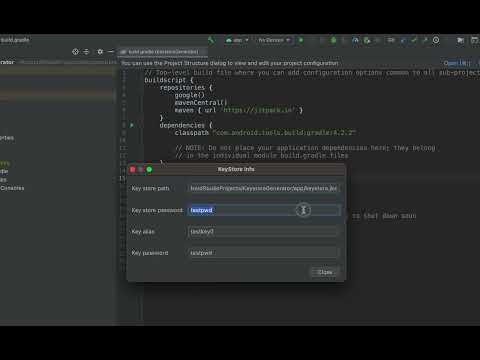Click the jitpack.io URL string
Viewport: 480px width, 360px height.
259,110
